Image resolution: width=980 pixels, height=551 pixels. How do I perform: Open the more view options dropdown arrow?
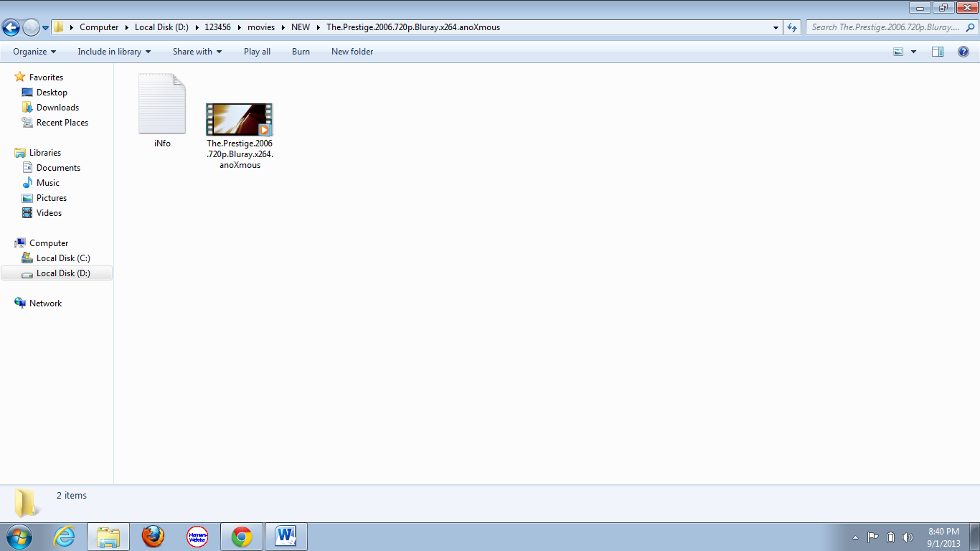(913, 52)
